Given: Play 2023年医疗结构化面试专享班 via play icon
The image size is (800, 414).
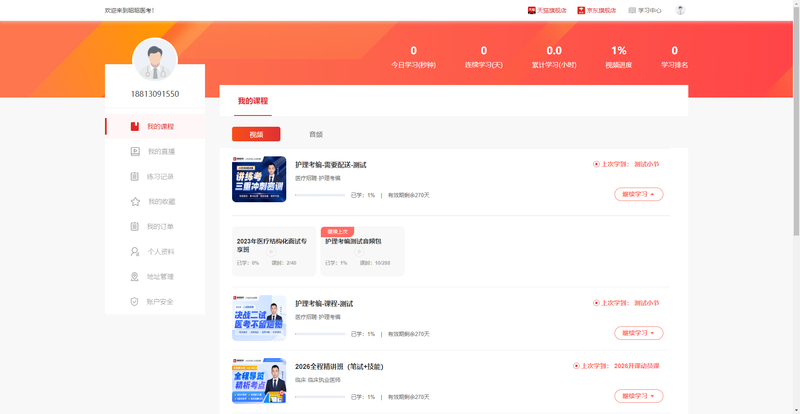Looking at the screenshot, I should [x=271, y=252].
